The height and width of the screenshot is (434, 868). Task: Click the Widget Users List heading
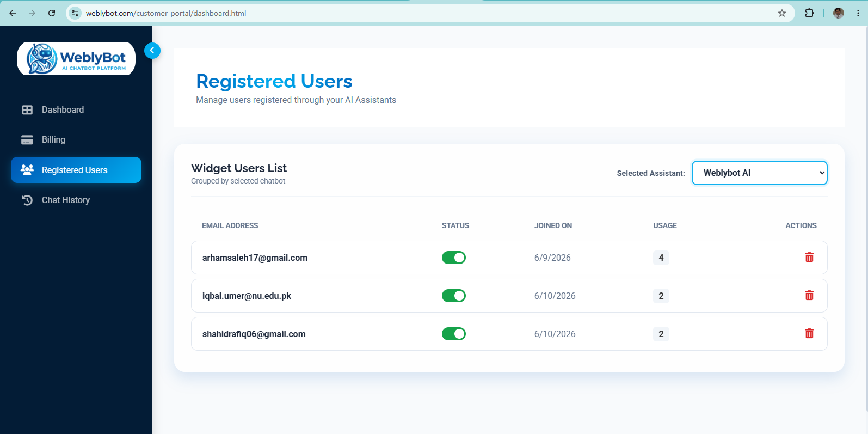(x=239, y=168)
